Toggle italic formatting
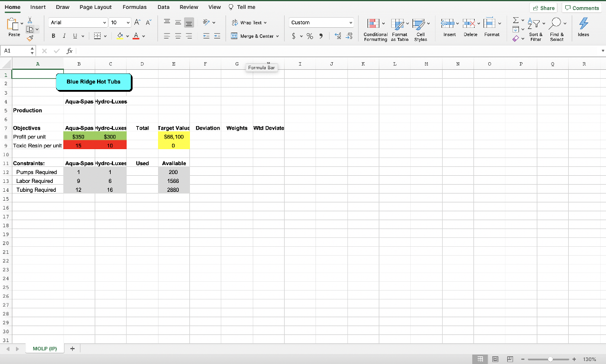This screenshot has height=364, width=606. point(63,36)
